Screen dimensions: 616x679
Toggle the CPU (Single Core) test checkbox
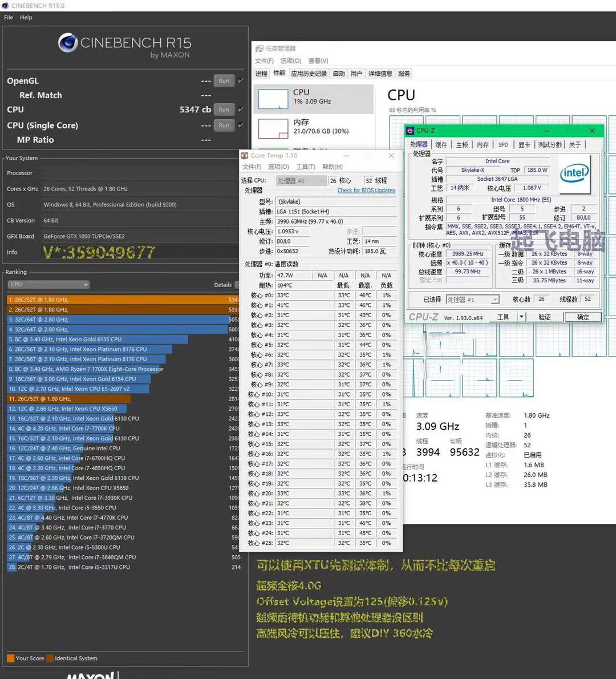tap(241, 125)
